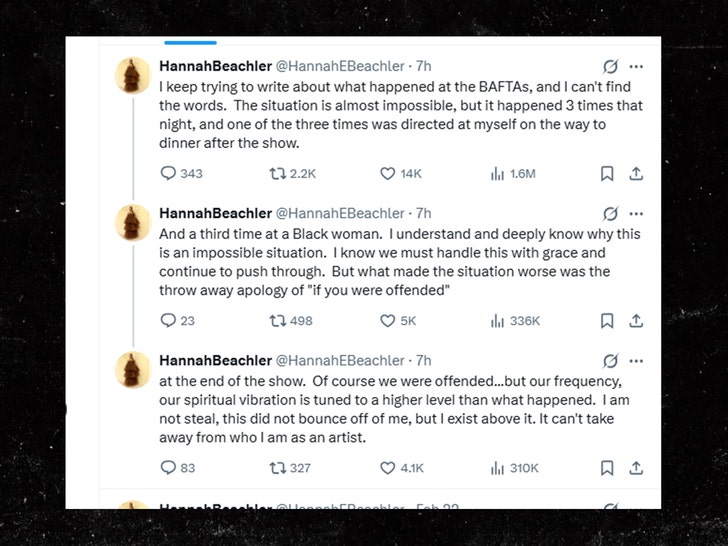The image size is (728, 546).
Task: Open Grok icon on first tweet
Action: (x=609, y=66)
